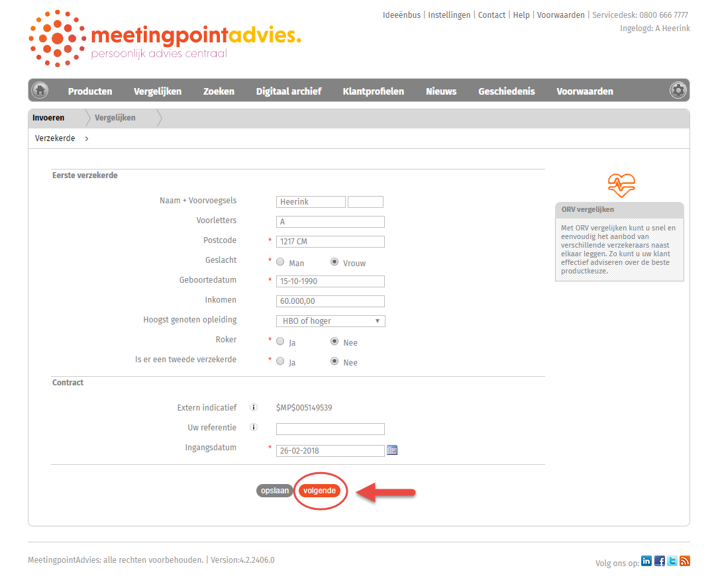Click the ORV vergelijken panel heading

(x=587, y=210)
